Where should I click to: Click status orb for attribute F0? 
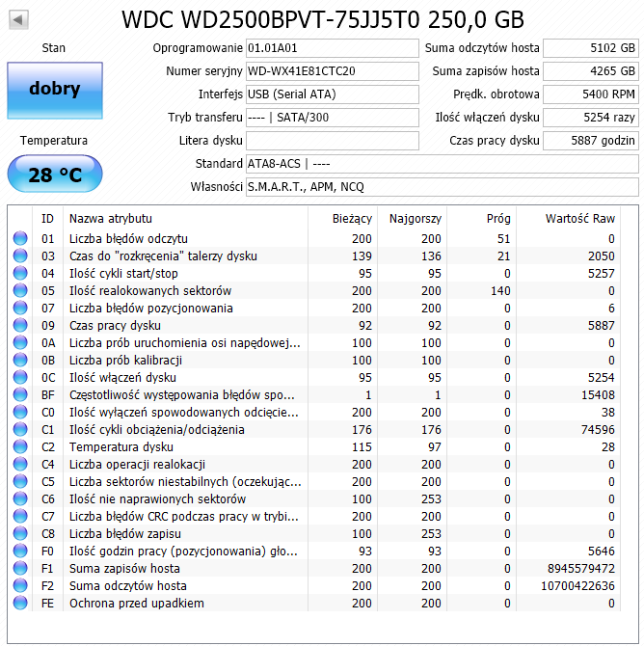coord(20,551)
